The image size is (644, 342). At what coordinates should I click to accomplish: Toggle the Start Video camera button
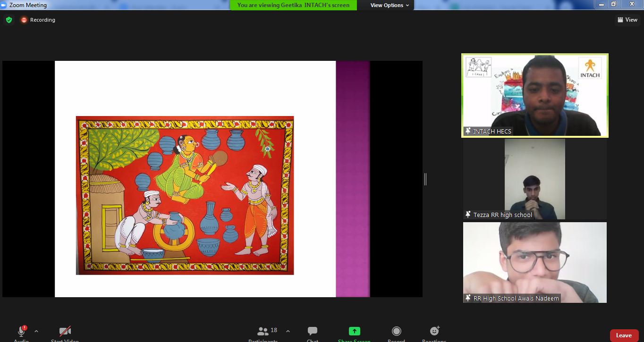pyautogui.click(x=65, y=334)
